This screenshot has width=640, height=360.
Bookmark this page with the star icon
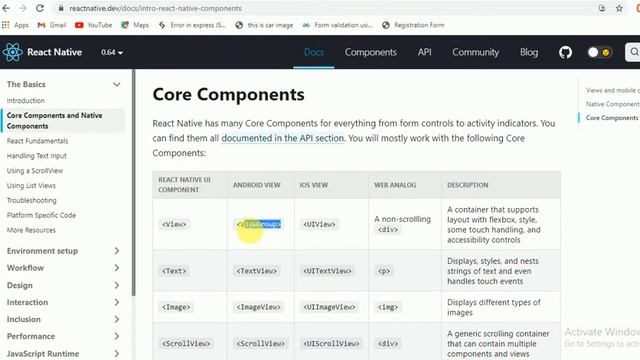pos(619,8)
